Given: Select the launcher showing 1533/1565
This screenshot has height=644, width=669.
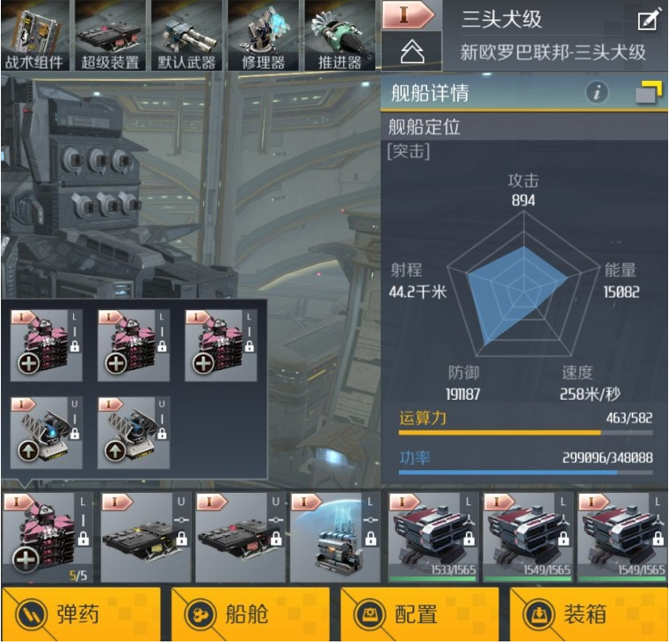Looking at the screenshot, I should pyautogui.click(x=433, y=538).
